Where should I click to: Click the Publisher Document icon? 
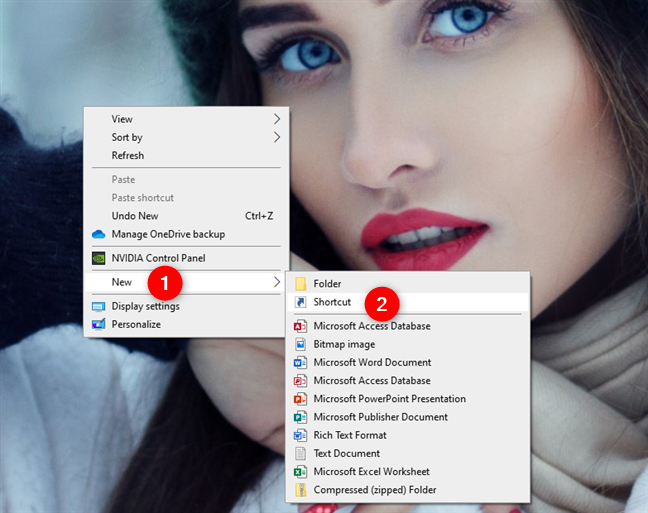click(300, 417)
